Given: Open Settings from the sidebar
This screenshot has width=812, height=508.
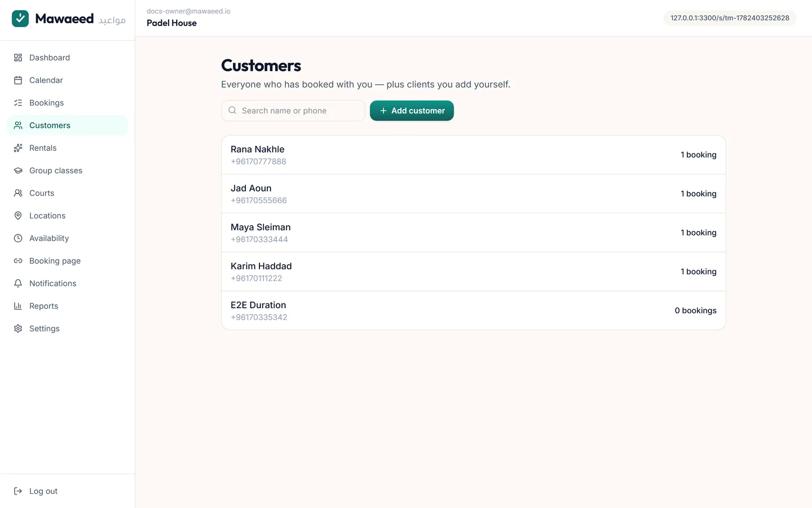Looking at the screenshot, I should point(68,329).
